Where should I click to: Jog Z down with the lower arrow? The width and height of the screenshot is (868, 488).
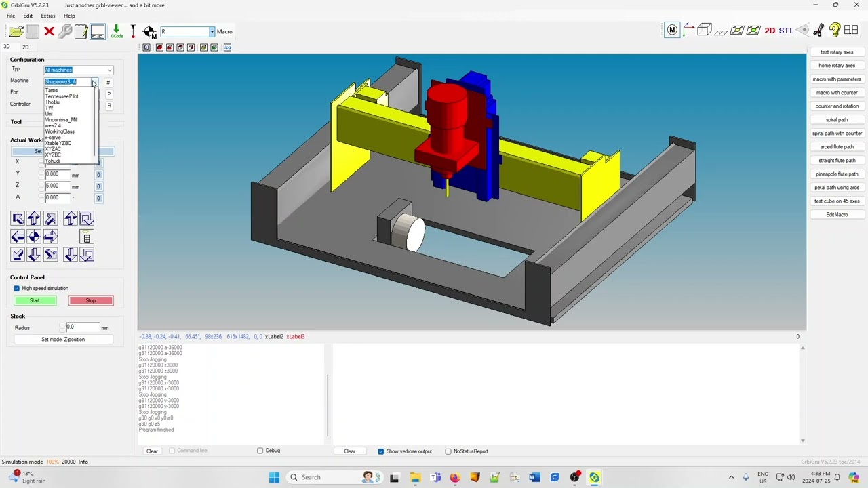coord(70,254)
